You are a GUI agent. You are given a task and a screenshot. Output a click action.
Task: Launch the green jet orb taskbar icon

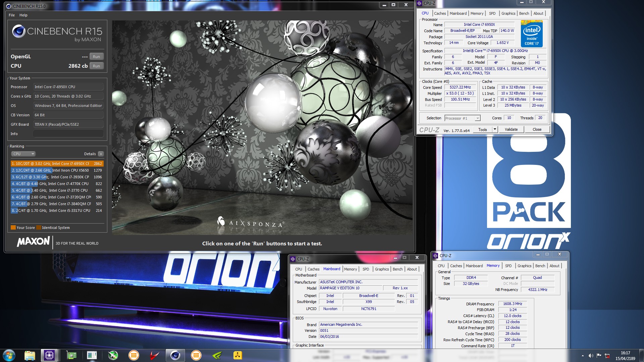click(x=113, y=355)
